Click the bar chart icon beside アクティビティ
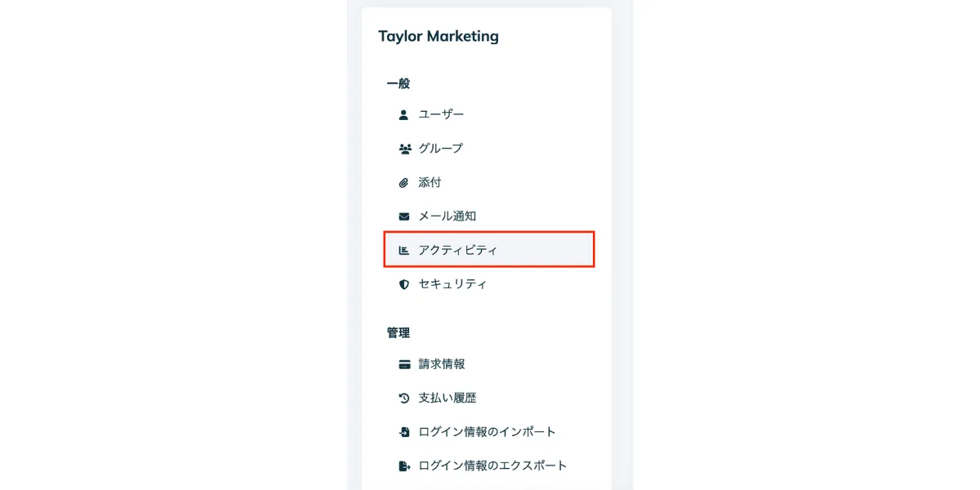 403,251
